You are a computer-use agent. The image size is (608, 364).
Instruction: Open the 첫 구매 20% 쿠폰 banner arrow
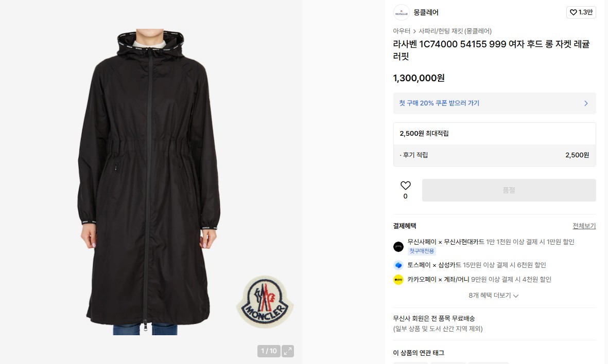[x=586, y=103]
